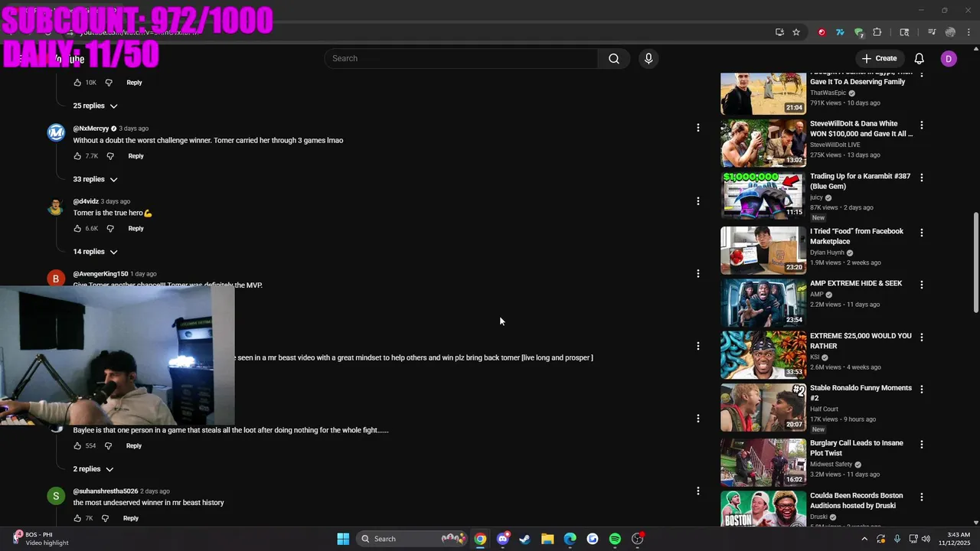Open options for AMP EXTREME HIDE & SEEK video
The height and width of the screenshot is (551, 980).
(x=922, y=285)
